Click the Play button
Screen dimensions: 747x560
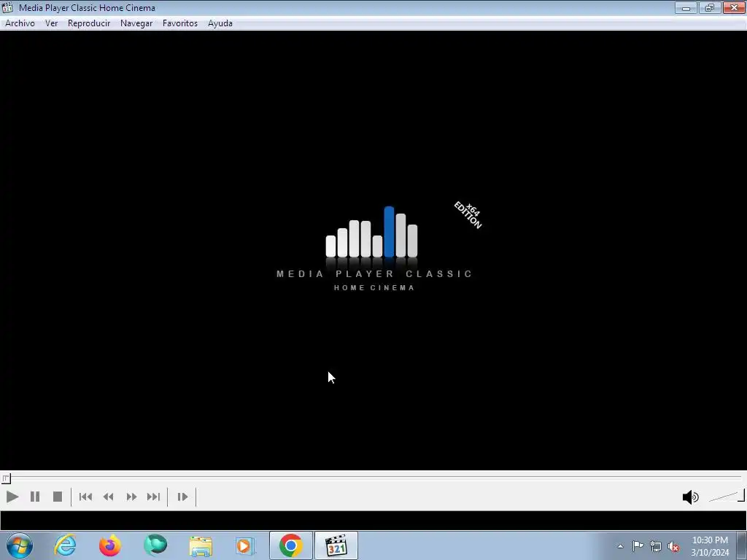click(x=12, y=497)
